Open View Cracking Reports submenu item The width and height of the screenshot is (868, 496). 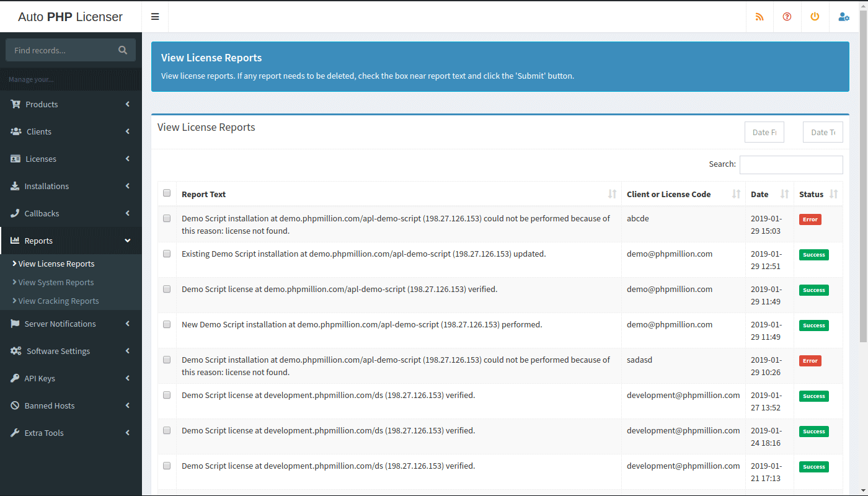(x=58, y=301)
